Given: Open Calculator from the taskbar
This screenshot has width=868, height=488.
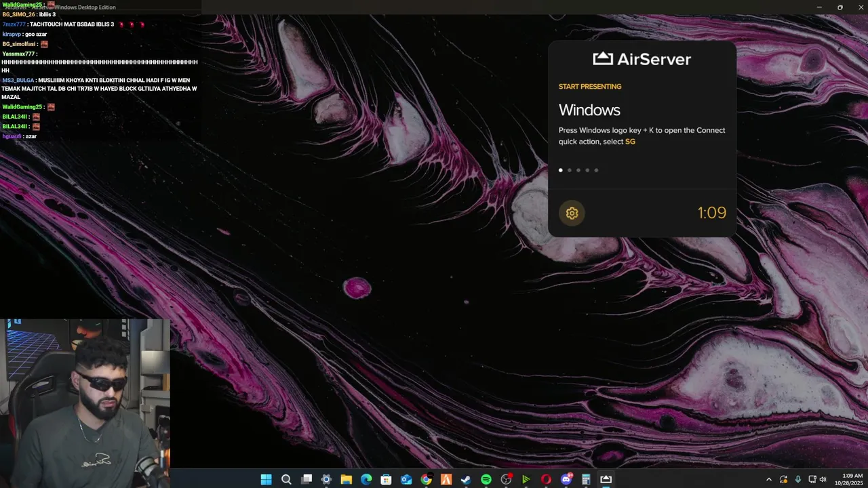Looking at the screenshot, I should coord(586,479).
